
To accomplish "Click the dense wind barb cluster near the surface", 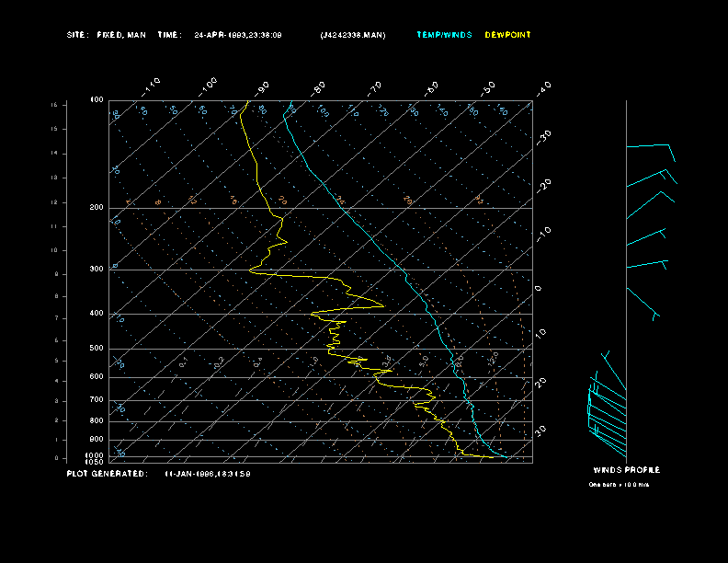I will click(x=607, y=409).
